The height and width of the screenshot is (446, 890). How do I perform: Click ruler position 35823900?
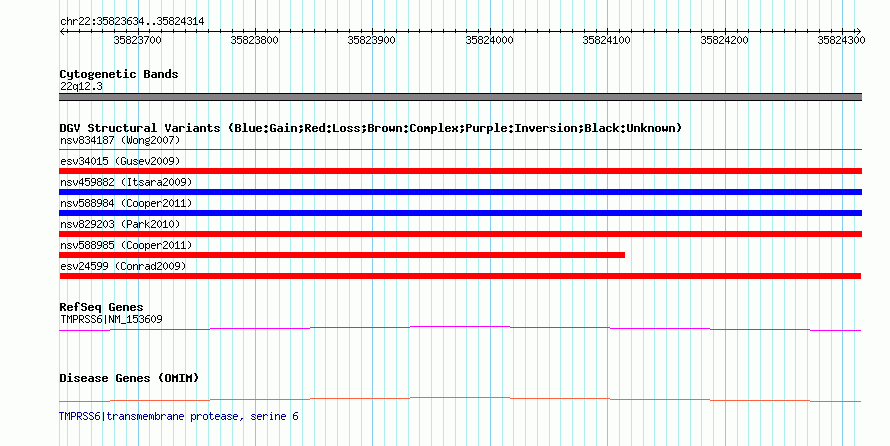click(372, 40)
